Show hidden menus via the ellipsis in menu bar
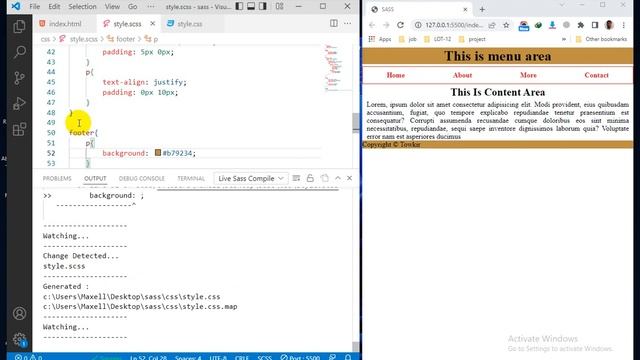 click(151, 7)
